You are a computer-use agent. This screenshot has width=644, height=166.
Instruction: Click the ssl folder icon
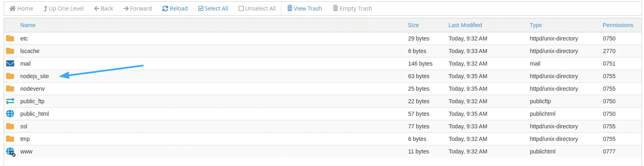tap(10, 126)
